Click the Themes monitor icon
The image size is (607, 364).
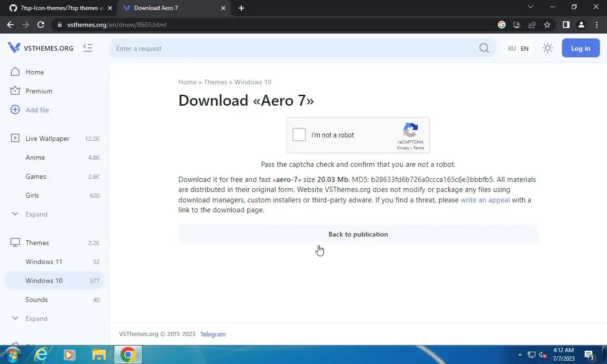point(15,242)
